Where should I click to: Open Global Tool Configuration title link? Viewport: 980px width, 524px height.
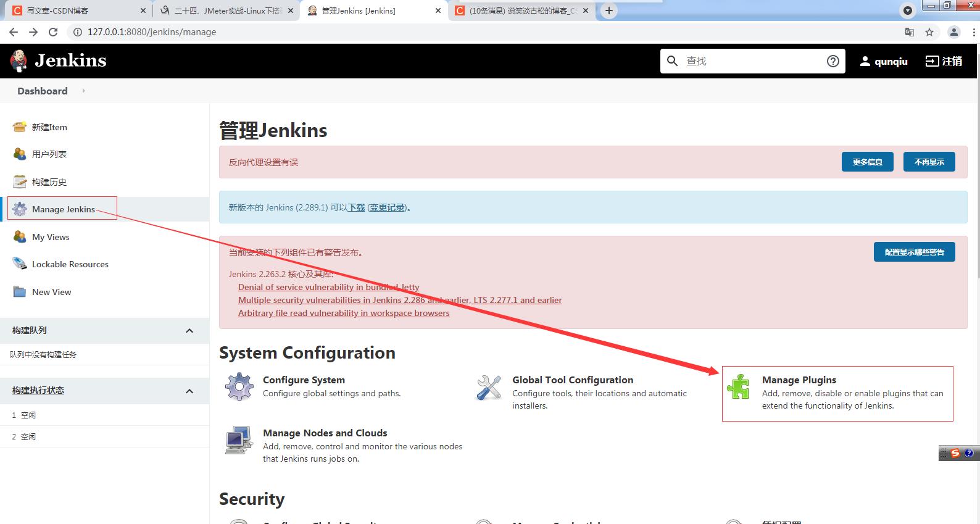(573, 380)
